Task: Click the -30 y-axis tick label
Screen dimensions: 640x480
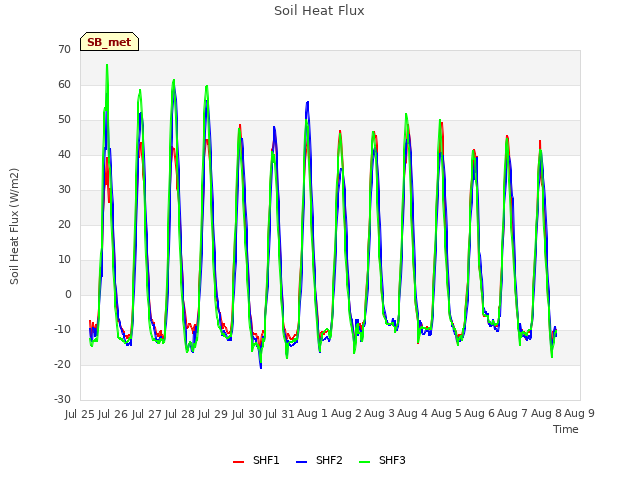Action: pos(62,400)
